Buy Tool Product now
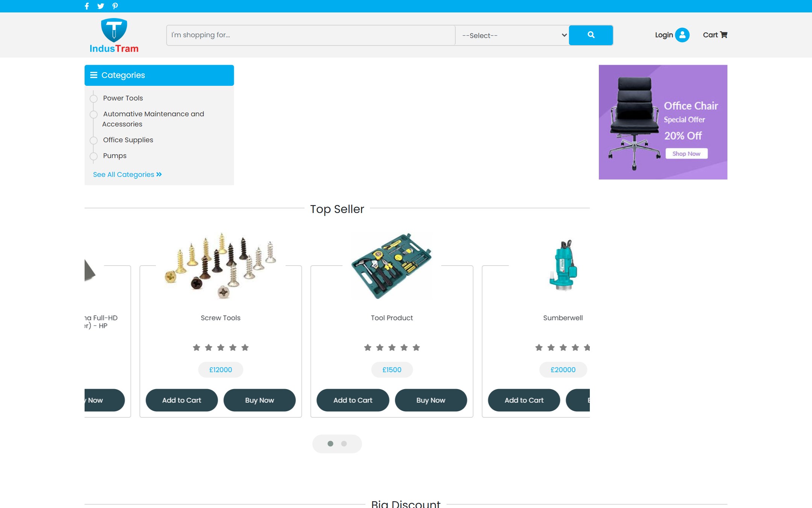Image resolution: width=812 pixels, height=508 pixels. (x=431, y=400)
